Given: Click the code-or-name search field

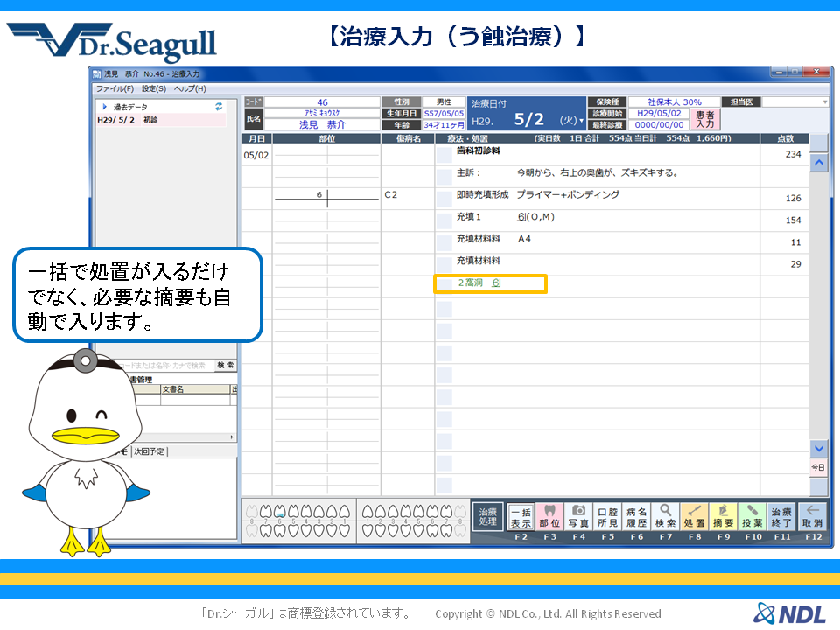Looking at the screenshot, I should tap(164, 366).
